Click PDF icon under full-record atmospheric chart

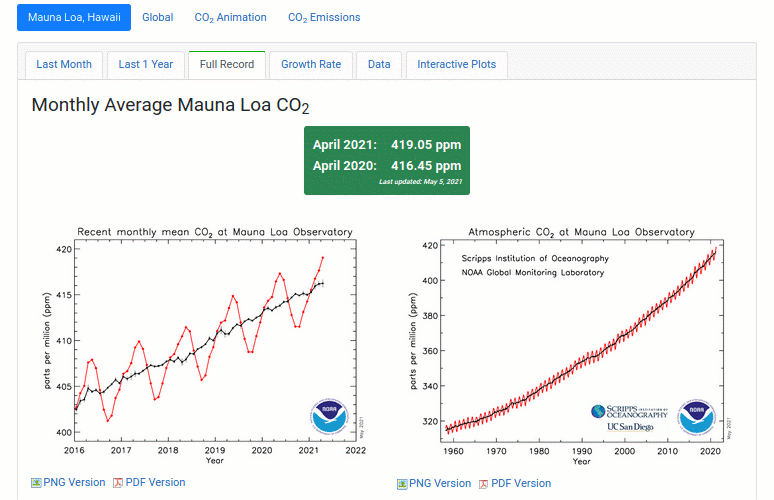coord(483,484)
